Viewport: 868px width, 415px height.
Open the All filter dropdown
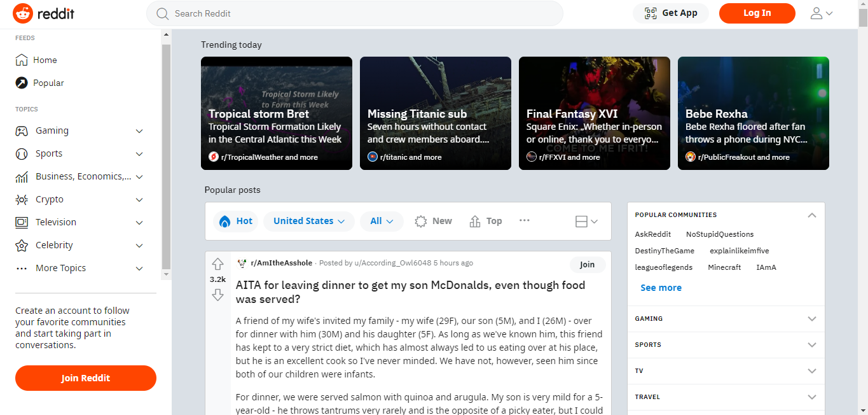coord(382,222)
